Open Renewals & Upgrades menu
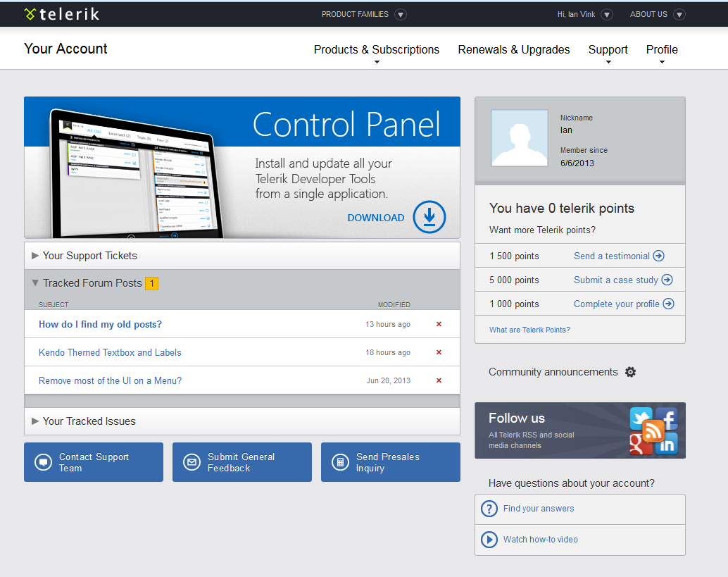The width and height of the screenshot is (728, 577). 513,50
